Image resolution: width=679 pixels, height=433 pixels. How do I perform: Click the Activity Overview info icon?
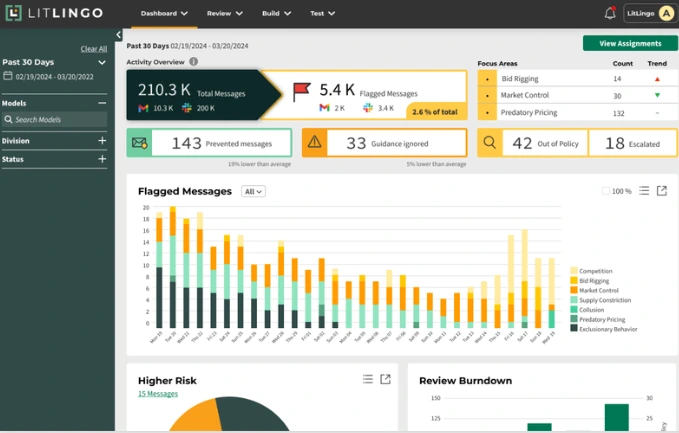(194, 62)
